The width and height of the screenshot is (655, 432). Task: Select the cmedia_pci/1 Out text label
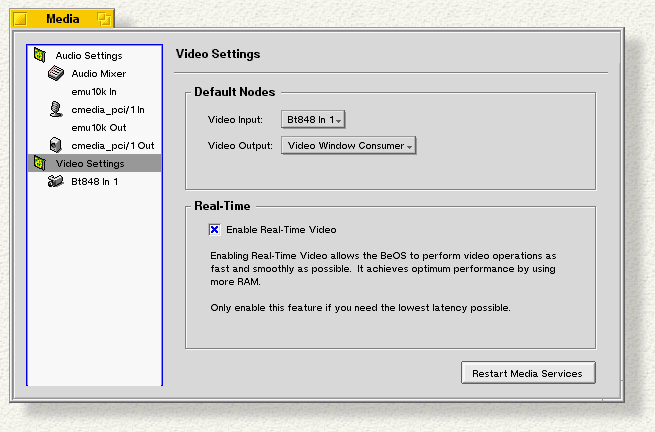[112, 146]
